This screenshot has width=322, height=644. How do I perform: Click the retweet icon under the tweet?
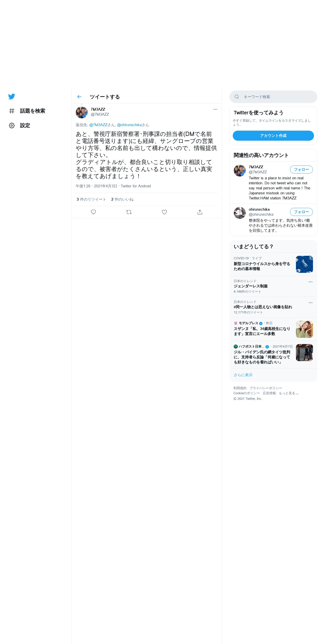(129, 212)
